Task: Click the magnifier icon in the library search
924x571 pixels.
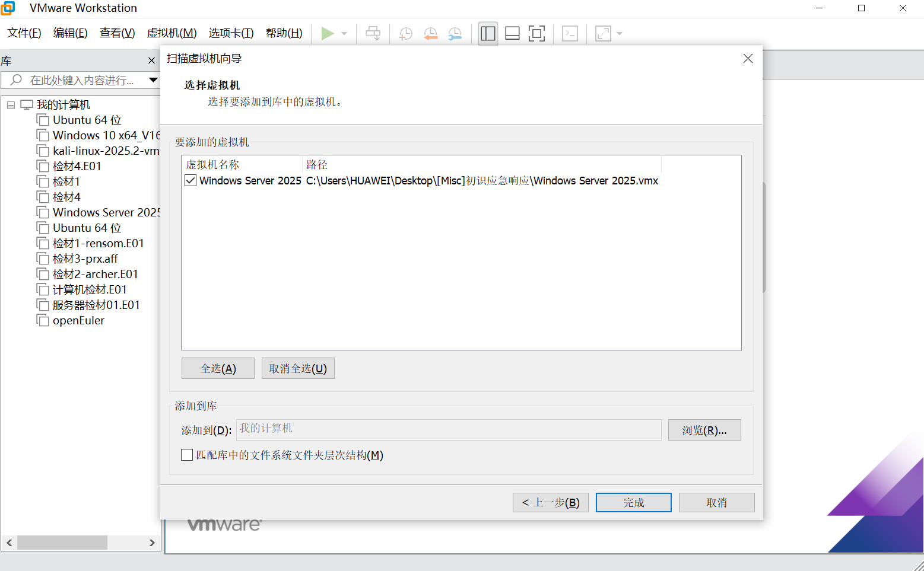Action: point(16,80)
